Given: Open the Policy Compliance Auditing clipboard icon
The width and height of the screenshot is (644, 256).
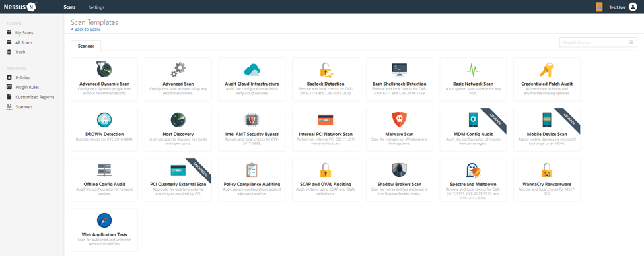Looking at the screenshot, I should pos(252,170).
